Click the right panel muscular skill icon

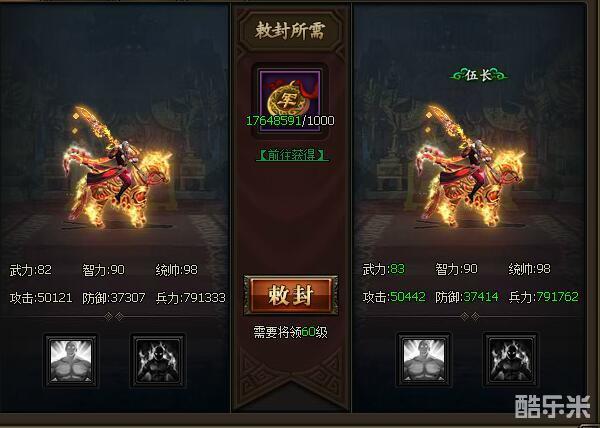point(424,360)
